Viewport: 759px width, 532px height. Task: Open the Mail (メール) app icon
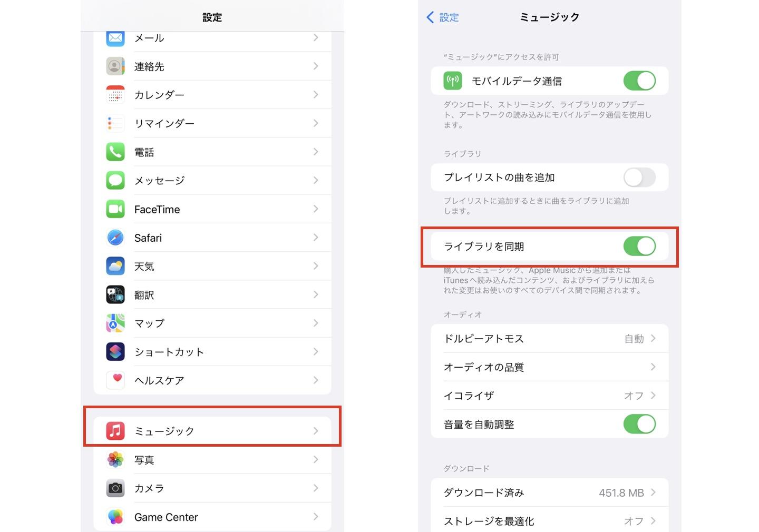[x=115, y=38]
